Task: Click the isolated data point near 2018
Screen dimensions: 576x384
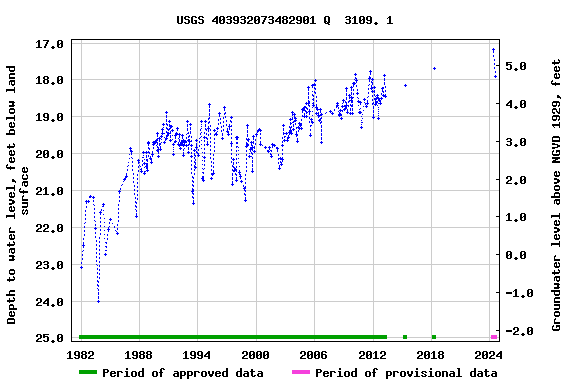Action: tap(434, 68)
